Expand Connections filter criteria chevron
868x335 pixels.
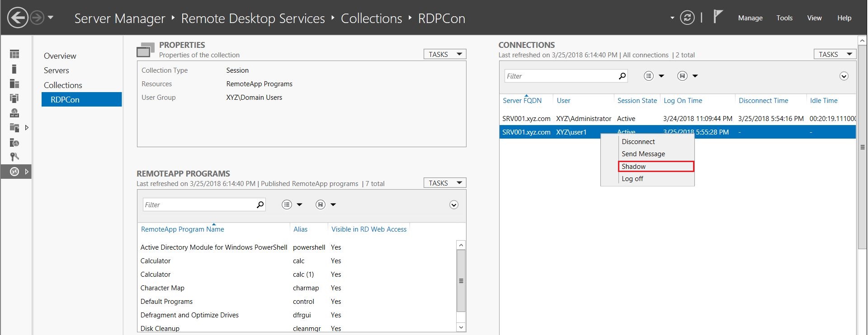click(844, 76)
